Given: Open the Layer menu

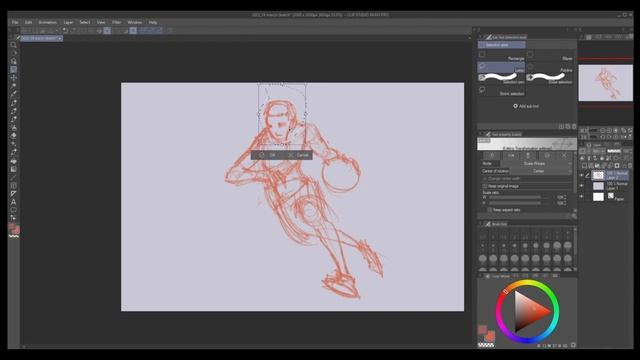Looking at the screenshot, I should [68, 22].
